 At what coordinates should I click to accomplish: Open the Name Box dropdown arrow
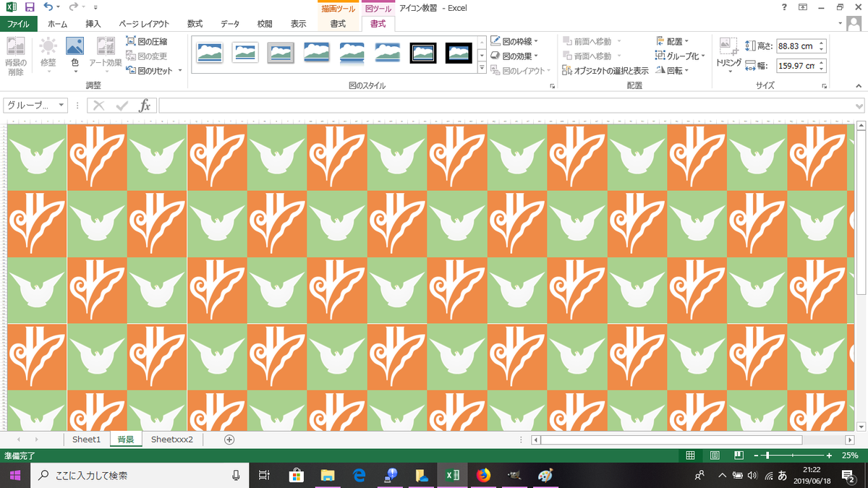click(x=62, y=105)
